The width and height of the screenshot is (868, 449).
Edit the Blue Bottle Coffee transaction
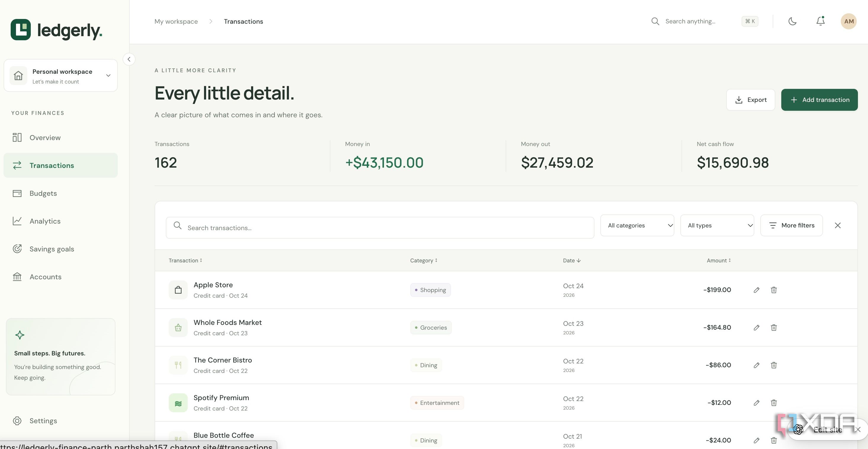click(x=756, y=440)
